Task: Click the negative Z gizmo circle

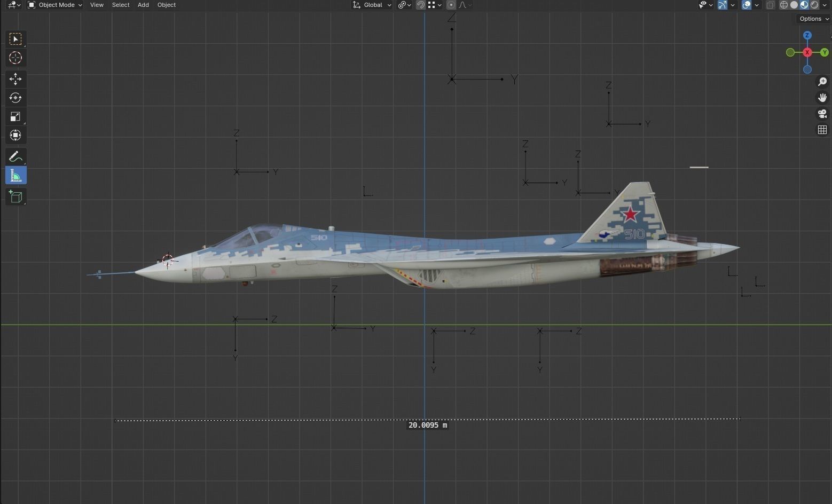Action: coord(807,69)
